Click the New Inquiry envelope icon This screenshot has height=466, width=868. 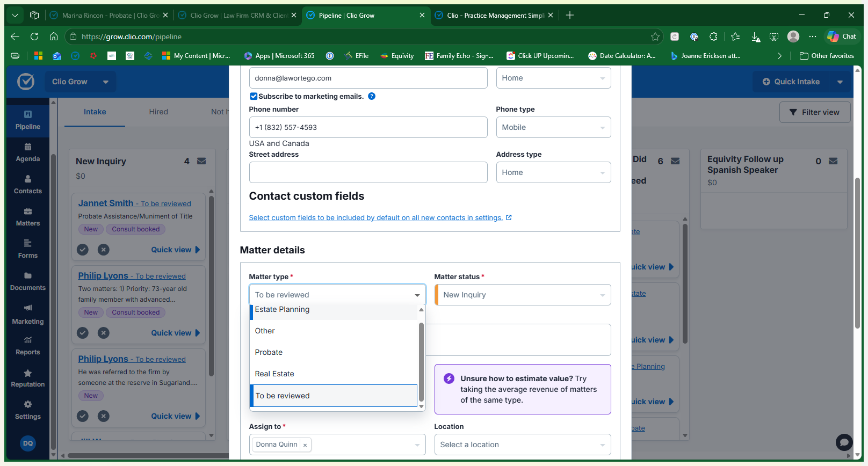click(x=201, y=161)
